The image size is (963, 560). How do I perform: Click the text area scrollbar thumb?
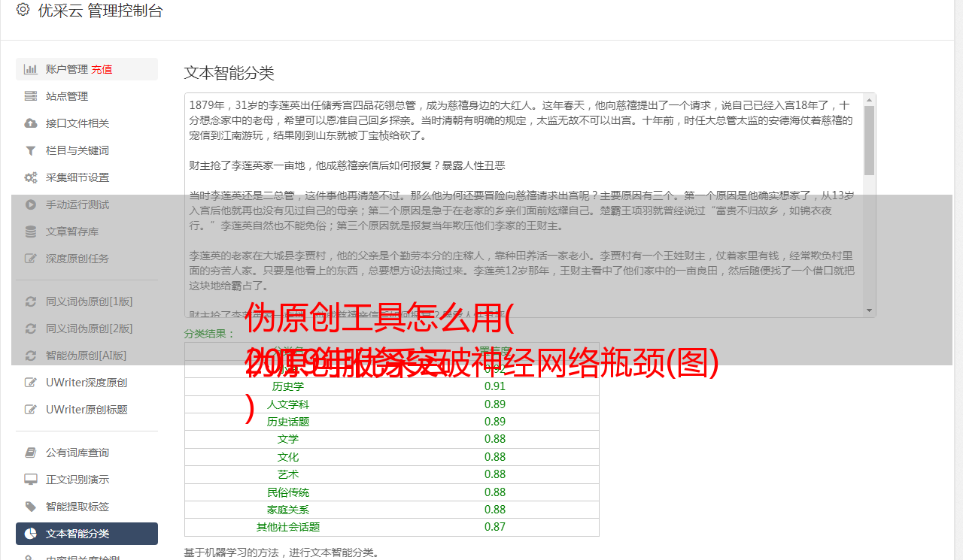[x=869, y=141]
